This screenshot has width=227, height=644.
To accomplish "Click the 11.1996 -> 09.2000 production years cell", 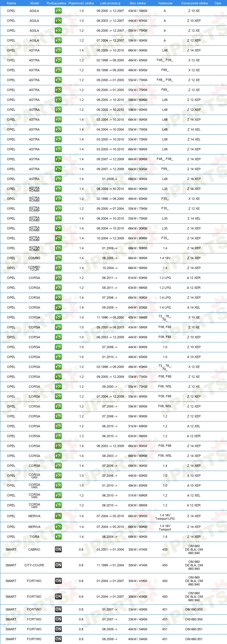I will tap(110, 317).
